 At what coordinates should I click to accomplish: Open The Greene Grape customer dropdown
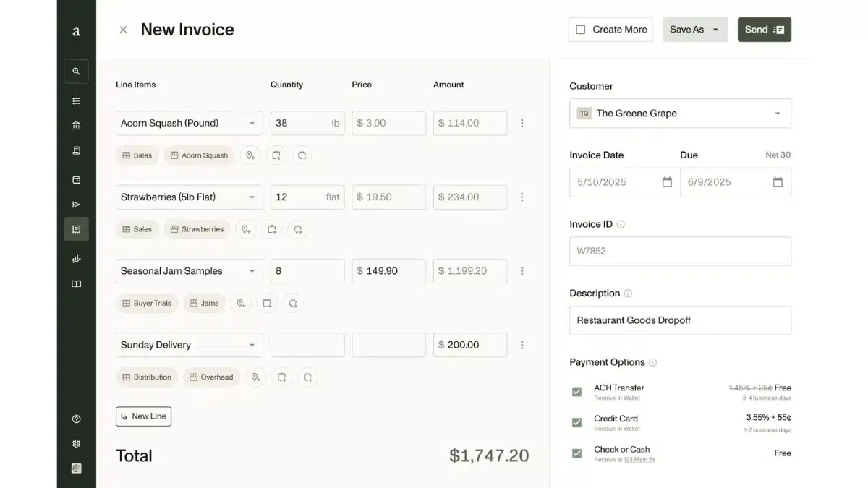tap(680, 114)
